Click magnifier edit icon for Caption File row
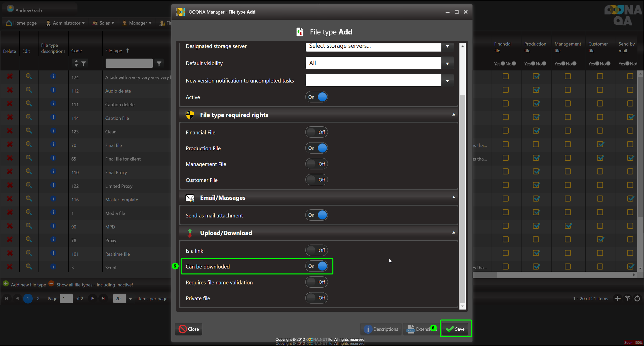This screenshot has height=346, width=644. coord(29,117)
